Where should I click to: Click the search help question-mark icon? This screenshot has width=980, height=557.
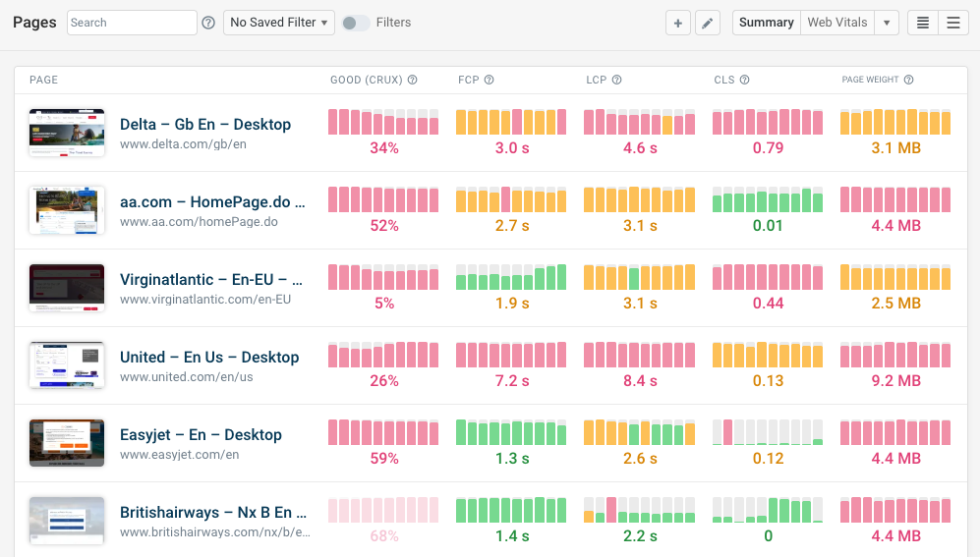tap(208, 23)
